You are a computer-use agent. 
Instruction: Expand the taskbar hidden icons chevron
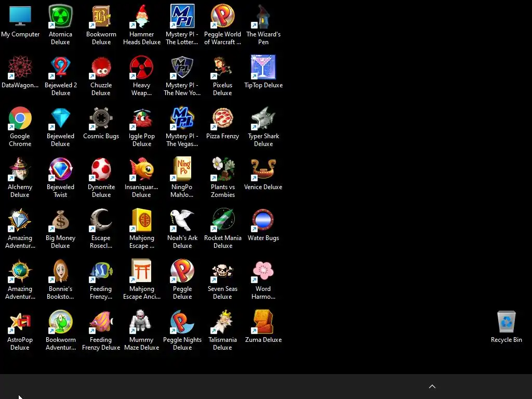(x=432, y=387)
